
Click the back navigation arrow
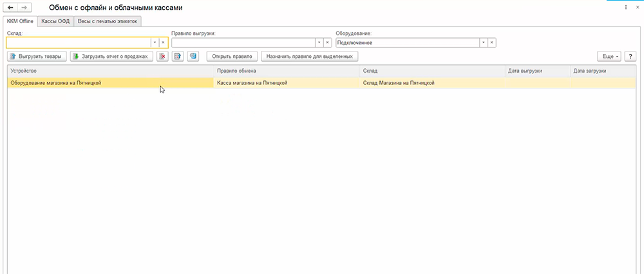(10, 7)
